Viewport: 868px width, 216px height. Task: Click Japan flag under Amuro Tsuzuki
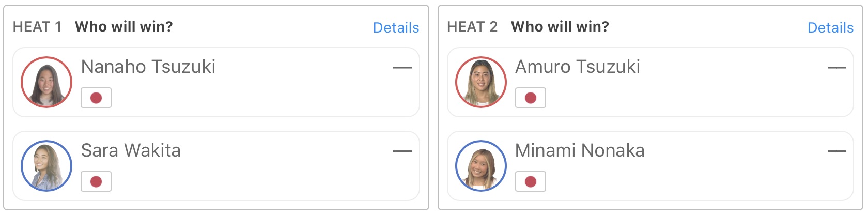[530, 98]
